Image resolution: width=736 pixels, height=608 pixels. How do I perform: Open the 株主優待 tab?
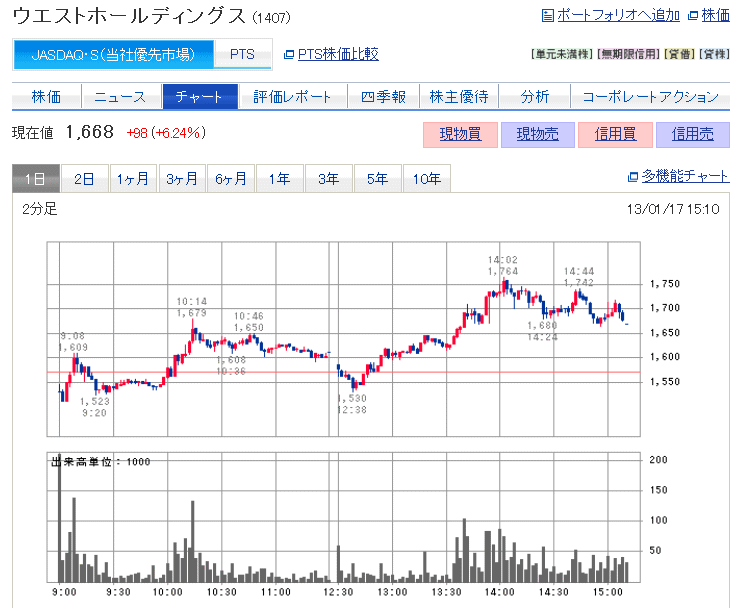point(459,97)
